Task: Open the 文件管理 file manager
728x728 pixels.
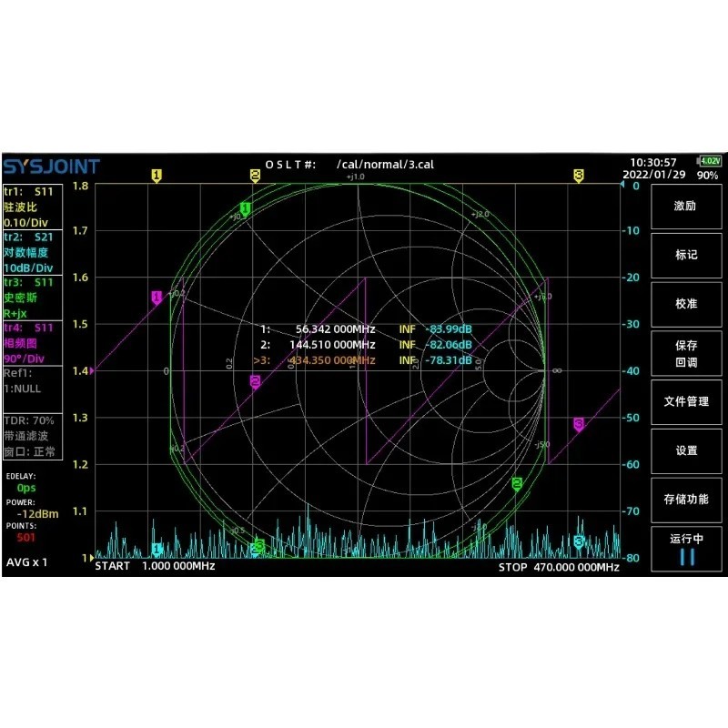Action: coord(687,402)
